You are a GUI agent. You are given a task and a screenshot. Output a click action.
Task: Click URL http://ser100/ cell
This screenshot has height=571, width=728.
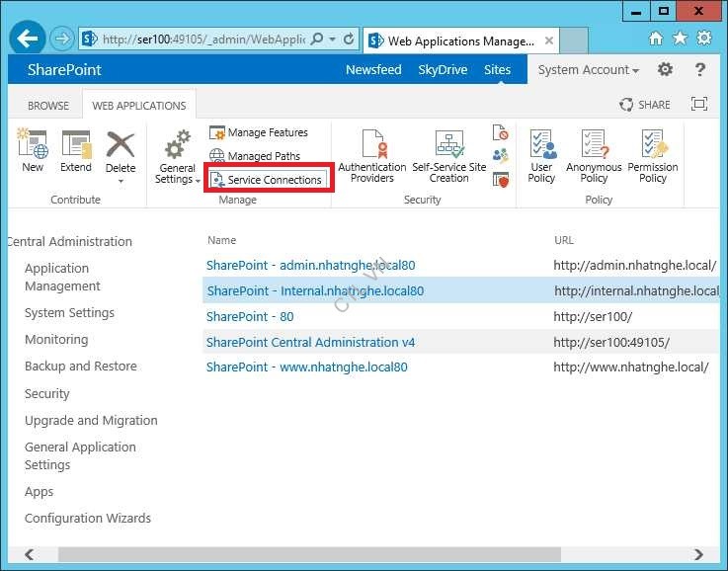click(593, 316)
